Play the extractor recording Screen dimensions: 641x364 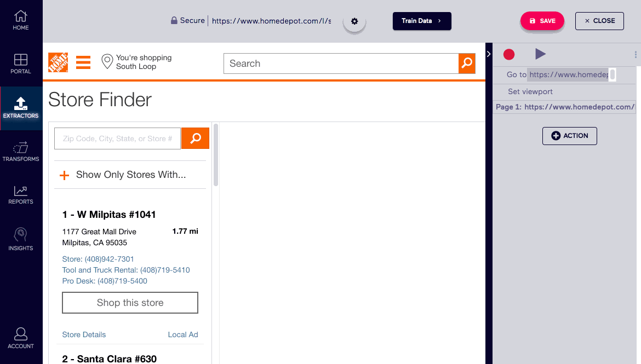[540, 54]
